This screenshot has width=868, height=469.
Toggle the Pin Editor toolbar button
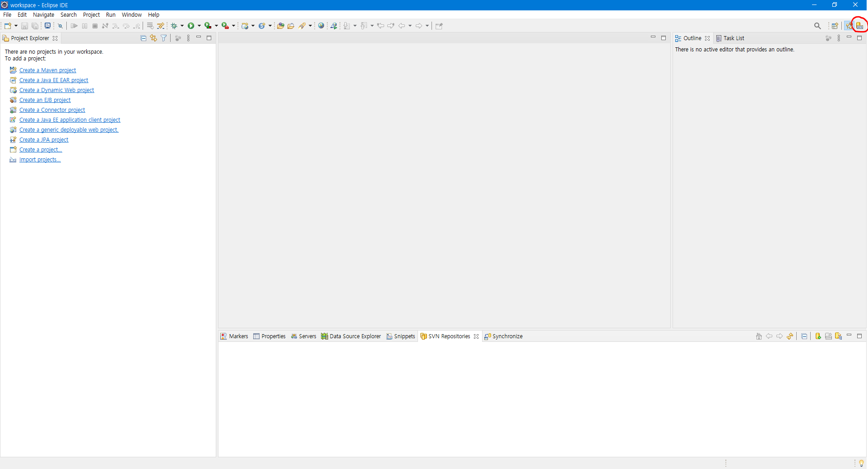(x=439, y=26)
